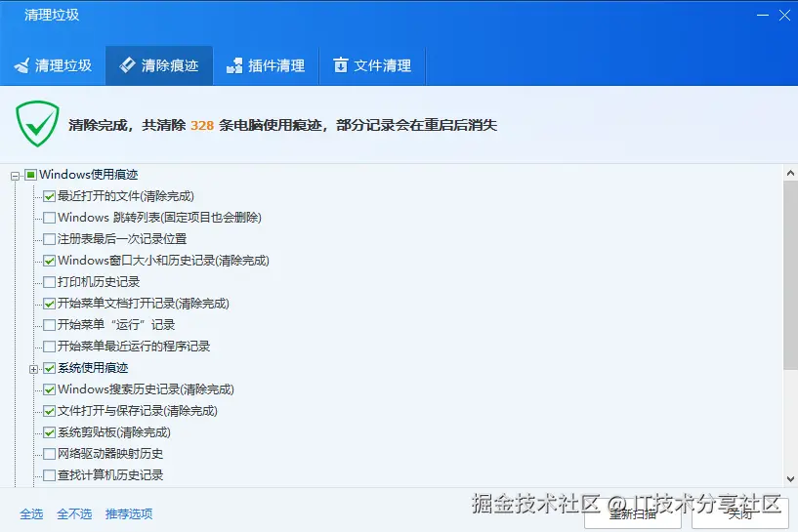Select the row text 打印机历史记录

99,282
